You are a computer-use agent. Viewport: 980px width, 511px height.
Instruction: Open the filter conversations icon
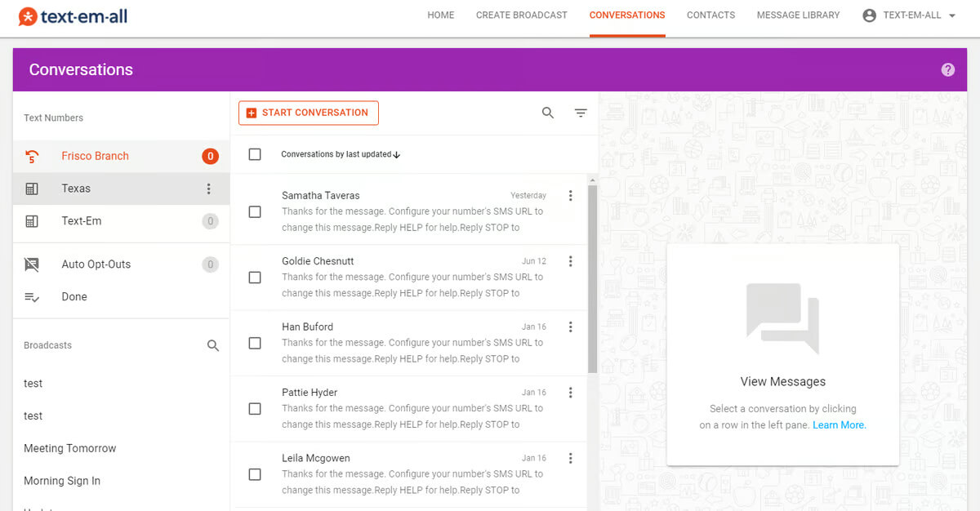[x=581, y=113]
